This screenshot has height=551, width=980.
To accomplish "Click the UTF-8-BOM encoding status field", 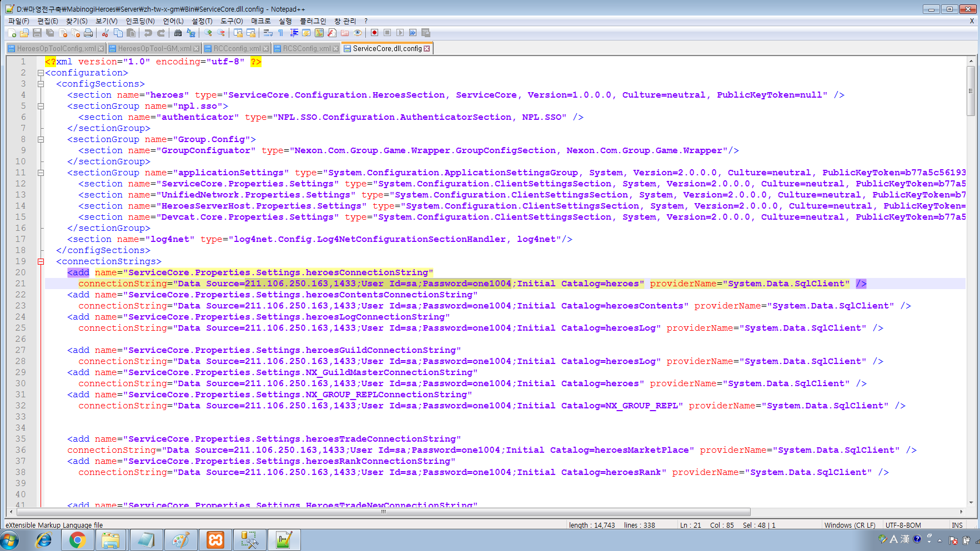I will (x=903, y=525).
